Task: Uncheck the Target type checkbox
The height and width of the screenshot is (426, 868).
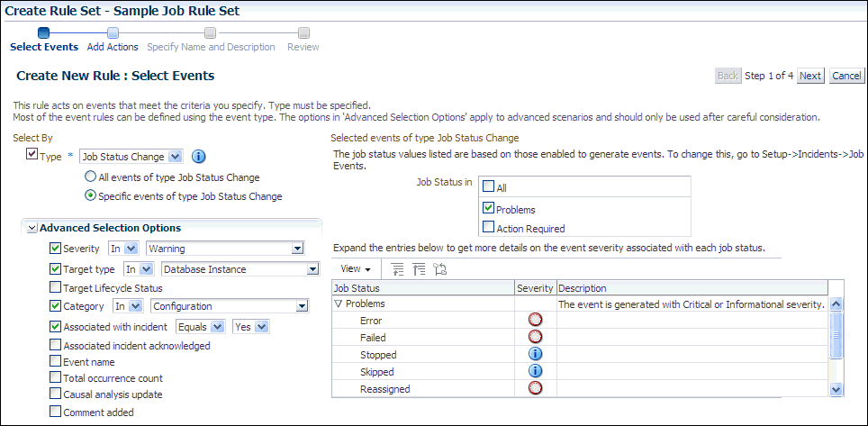Action: (x=55, y=269)
